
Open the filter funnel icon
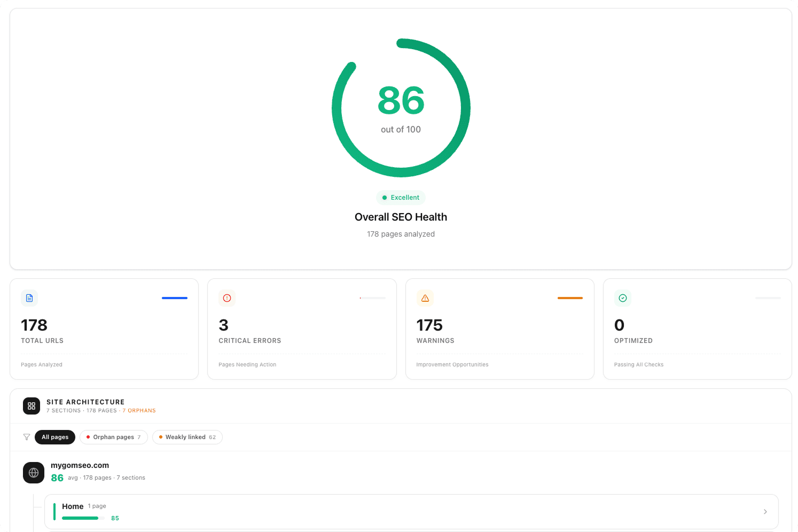click(26, 437)
